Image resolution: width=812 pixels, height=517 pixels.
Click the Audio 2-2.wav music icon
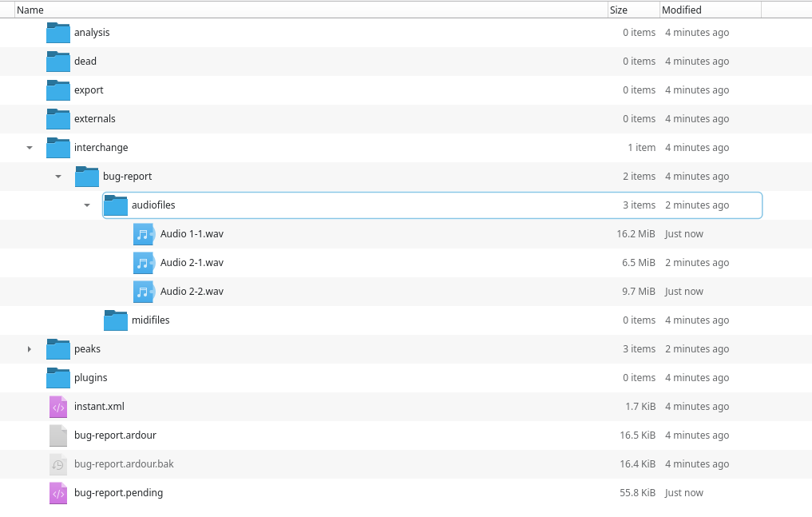coord(144,292)
